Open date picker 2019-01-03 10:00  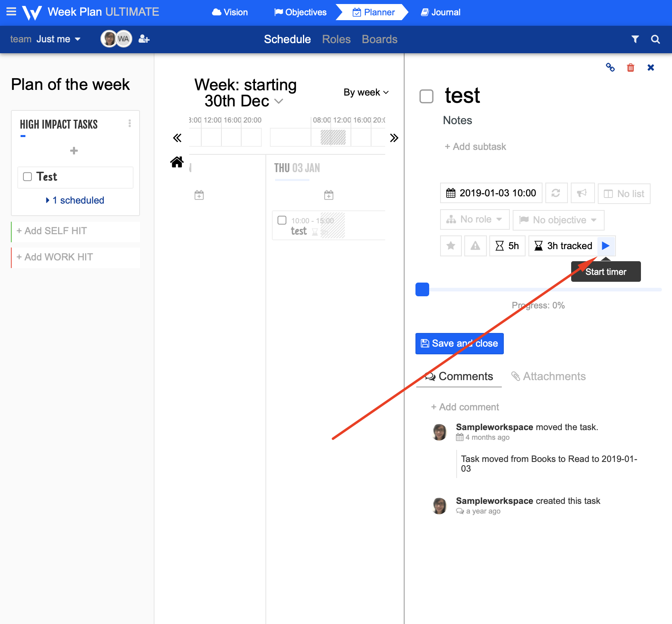(x=491, y=193)
